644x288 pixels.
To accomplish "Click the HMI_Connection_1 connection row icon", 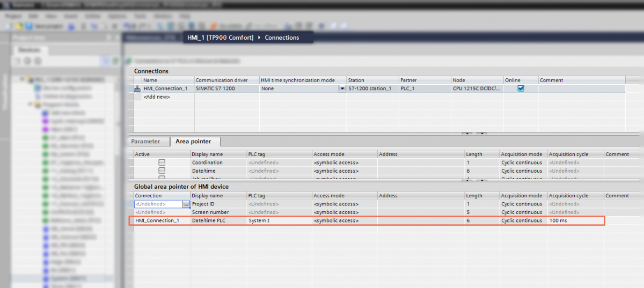I will 137,88.
